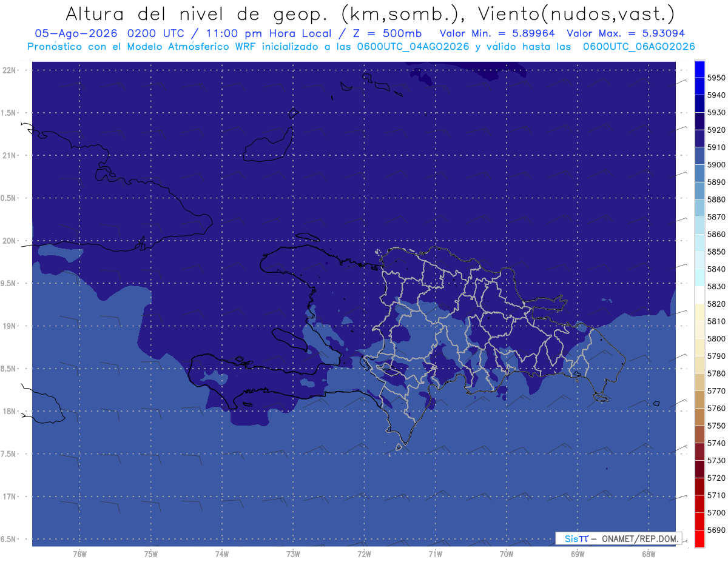
Task: Click the '0.5N' latitude label
Action: pyautogui.click(x=9, y=198)
